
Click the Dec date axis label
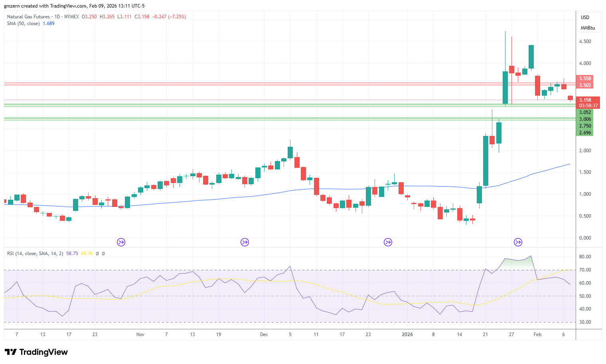(x=264, y=334)
